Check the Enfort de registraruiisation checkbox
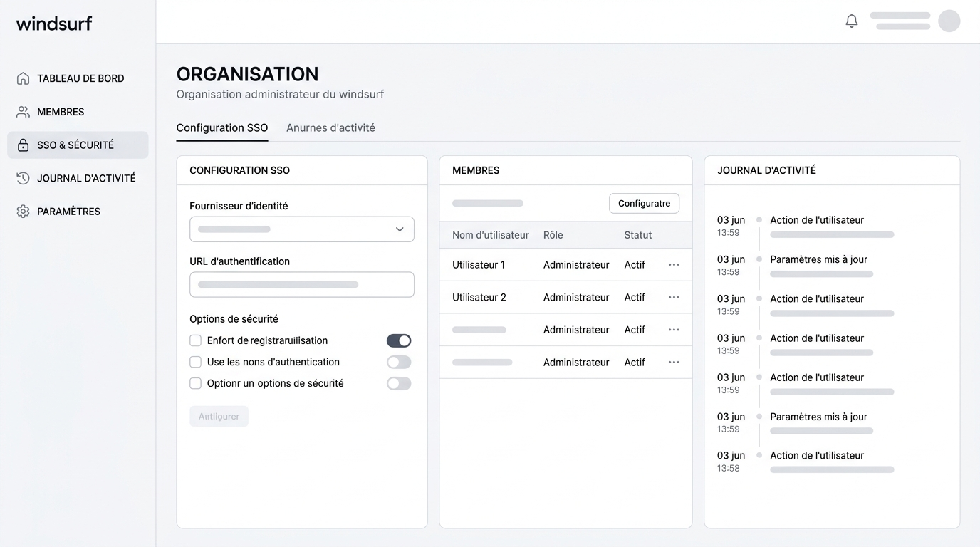The height and width of the screenshot is (547, 980). (x=195, y=340)
